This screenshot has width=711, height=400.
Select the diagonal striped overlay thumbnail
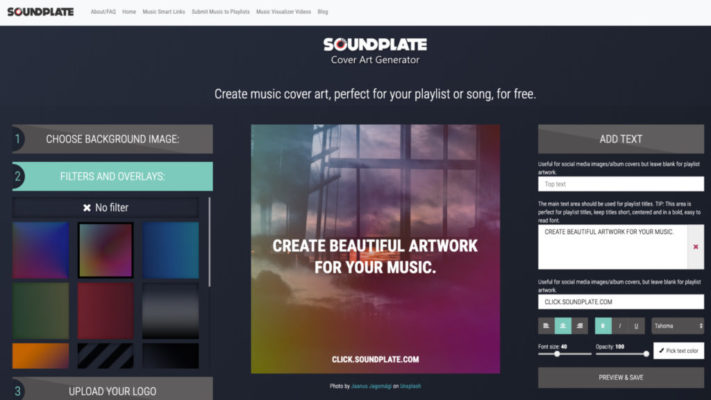click(105, 356)
